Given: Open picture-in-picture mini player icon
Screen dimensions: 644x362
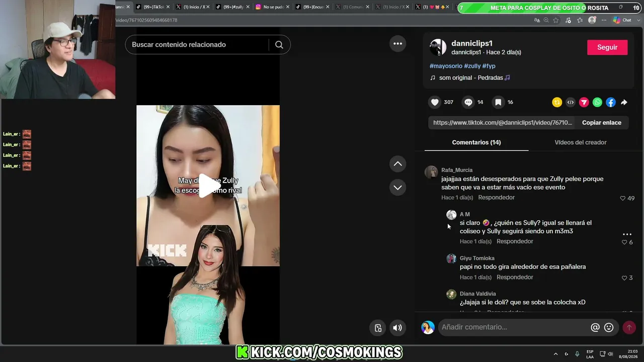Looking at the screenshot, I should tap(378, 328).
